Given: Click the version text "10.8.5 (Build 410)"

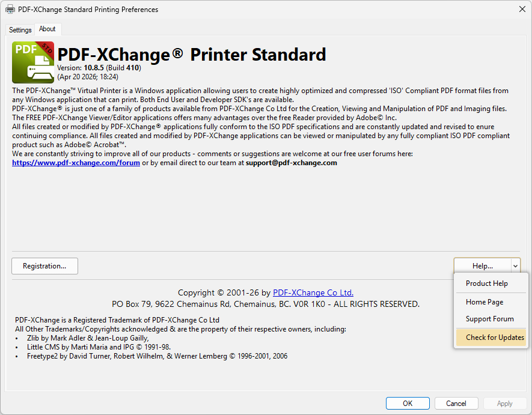Looking at the screenshot, I should coord(112,68).
